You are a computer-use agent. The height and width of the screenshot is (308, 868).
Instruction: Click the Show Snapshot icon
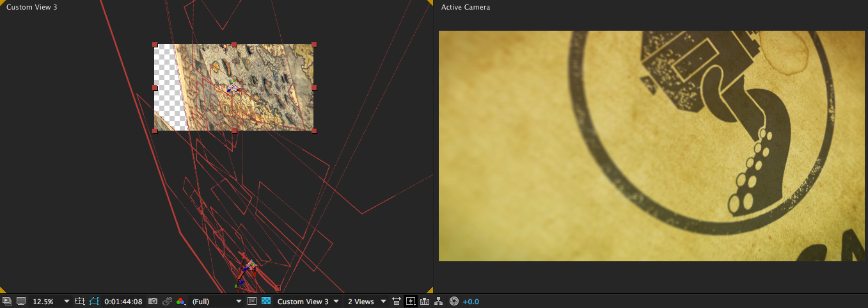pos(167,301)
